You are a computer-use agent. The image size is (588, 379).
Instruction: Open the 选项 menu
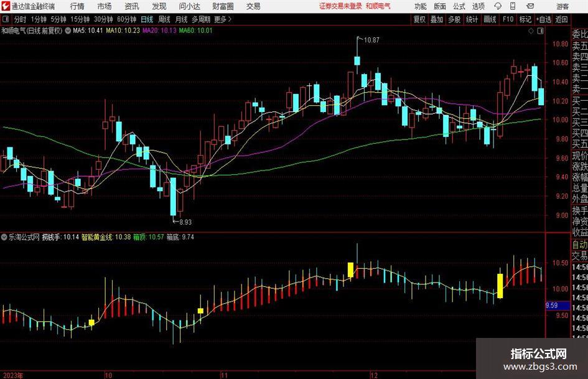478,6
